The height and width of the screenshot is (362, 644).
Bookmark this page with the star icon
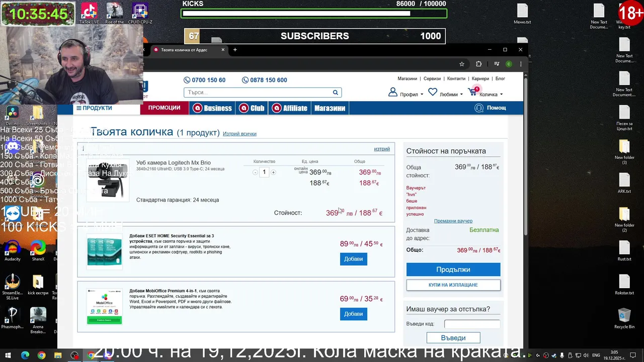point(462,64)
